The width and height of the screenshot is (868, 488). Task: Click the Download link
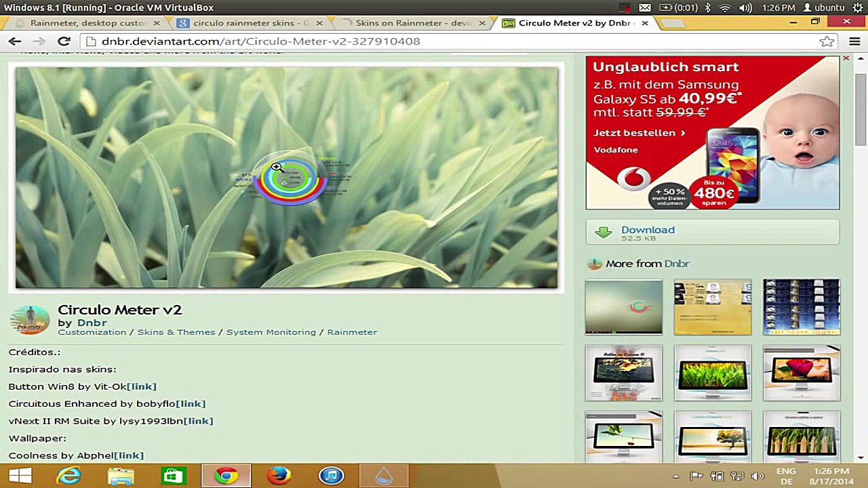tap(648, 230)
